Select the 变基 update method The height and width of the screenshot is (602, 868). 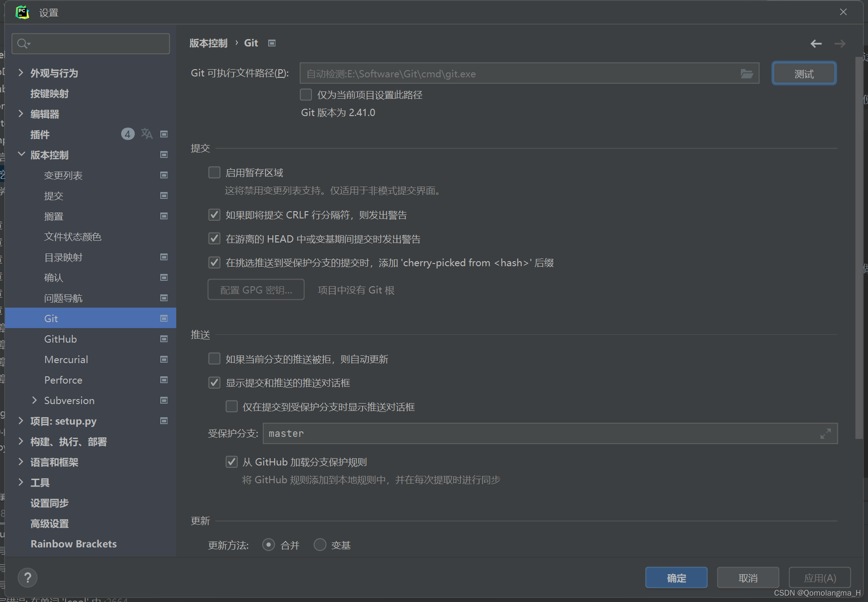(320, 545)
